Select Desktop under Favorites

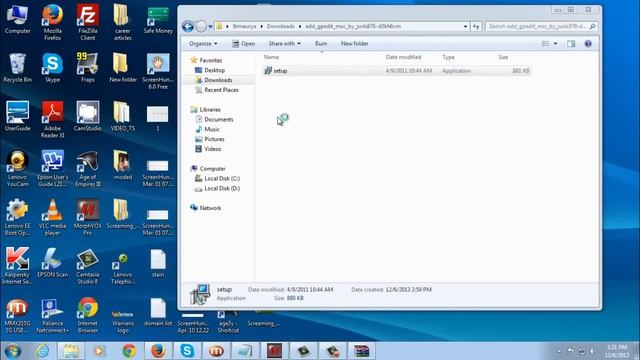point(214,70)
